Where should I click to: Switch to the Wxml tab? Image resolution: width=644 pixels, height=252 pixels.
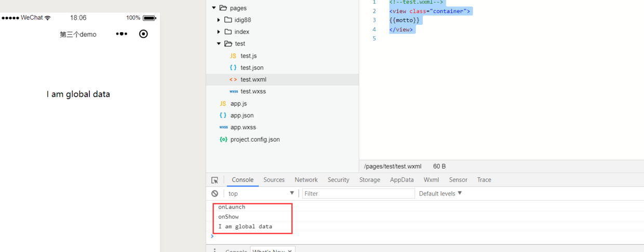point(431,180)
